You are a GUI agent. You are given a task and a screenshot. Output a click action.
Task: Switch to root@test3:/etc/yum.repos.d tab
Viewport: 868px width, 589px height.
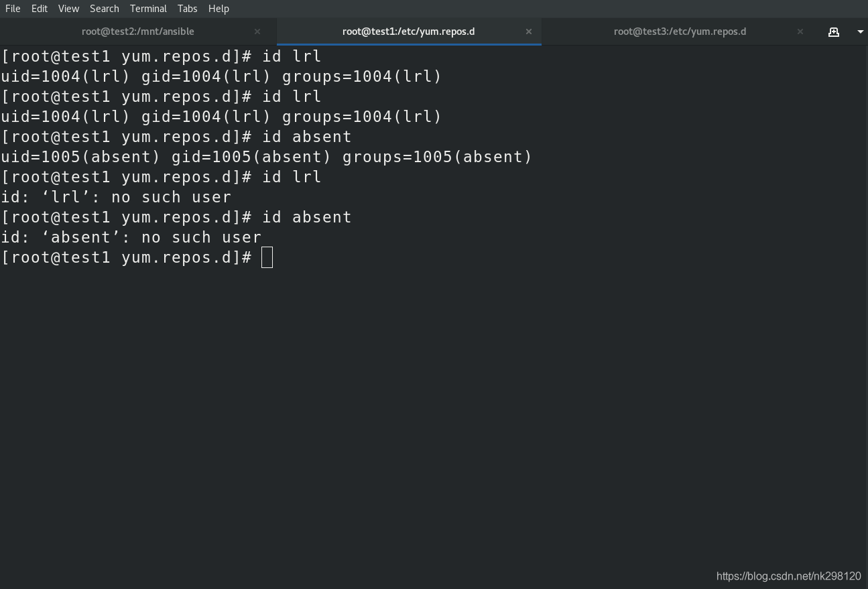(680, 31)
